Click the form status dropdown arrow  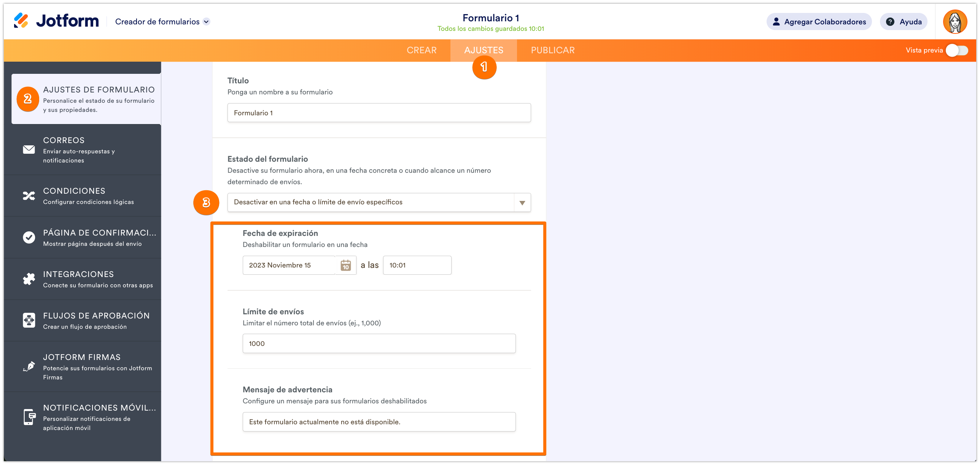tap(522, 202)
